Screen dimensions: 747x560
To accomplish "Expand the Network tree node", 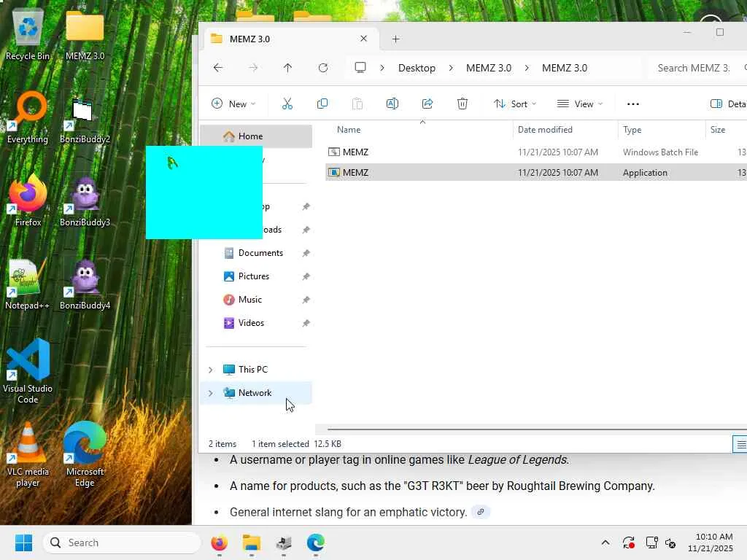I will [x=211, y=393].
